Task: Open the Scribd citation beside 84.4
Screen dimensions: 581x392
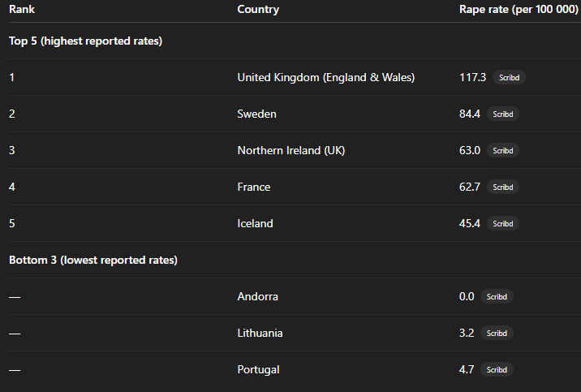Action: 503,114
